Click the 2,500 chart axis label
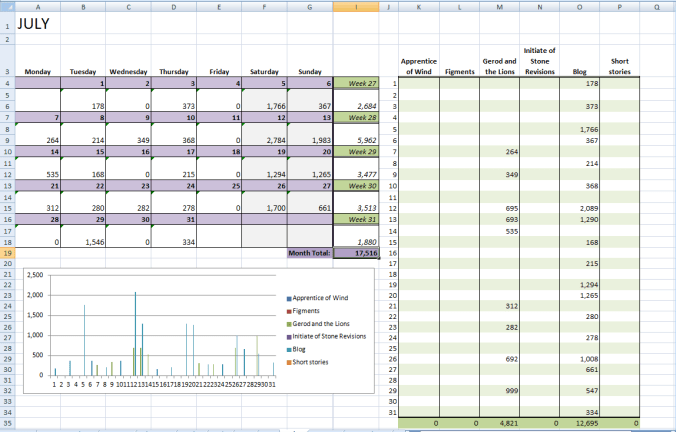The image size is (676, 432). [35, 275]
